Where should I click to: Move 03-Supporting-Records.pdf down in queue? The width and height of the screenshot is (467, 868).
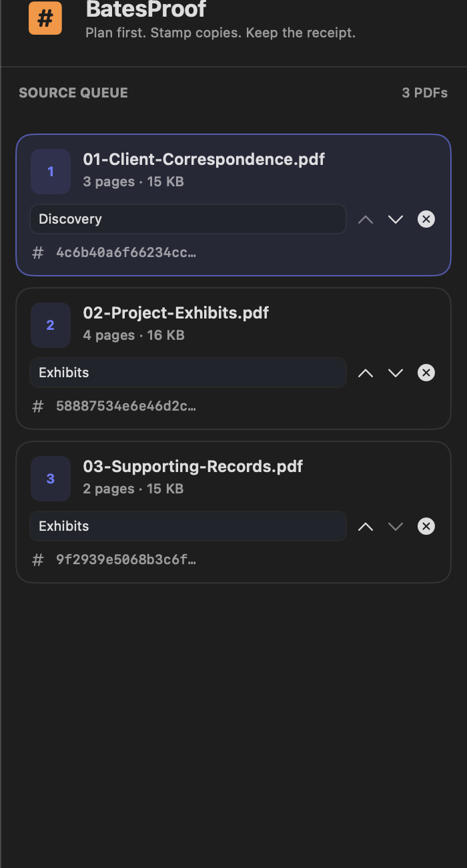pyautogui.click(x=396, y=526)
